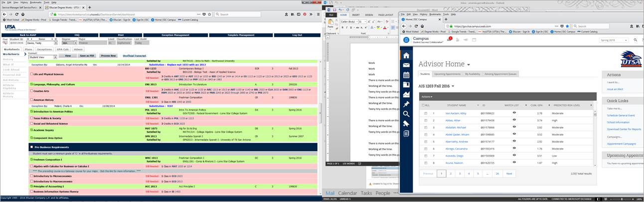Open the envelope messages icon in Campus sidebar
Screen dimensions: 644x202
coord(406,65)
